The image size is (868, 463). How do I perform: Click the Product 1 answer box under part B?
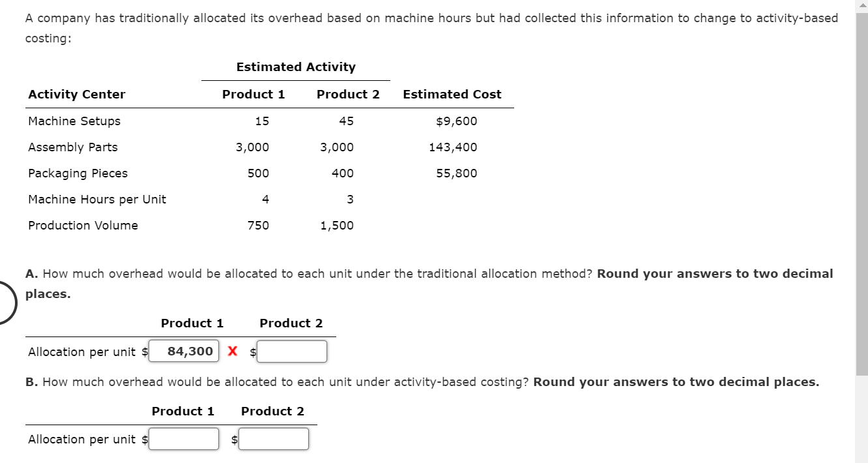pos(184,438)
